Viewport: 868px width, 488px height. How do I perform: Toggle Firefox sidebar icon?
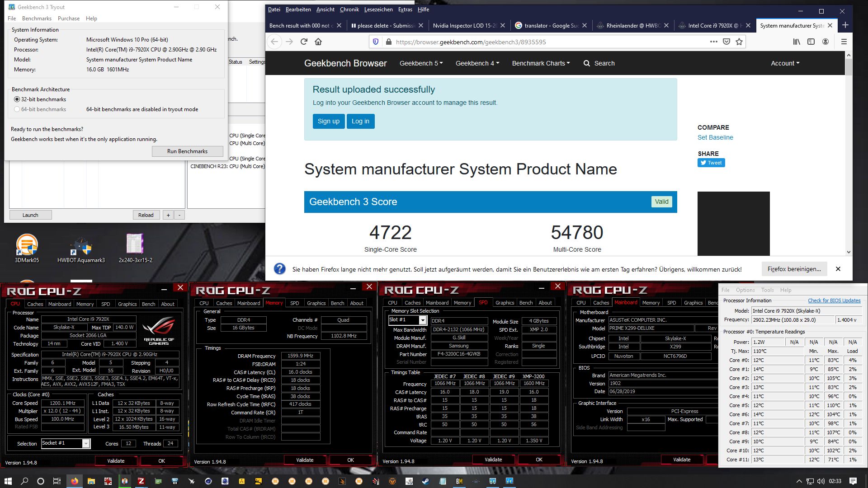(811, 42)
